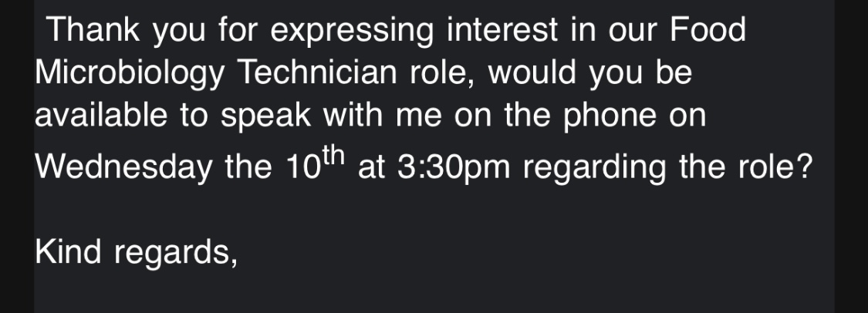This screenshot has width=868, height=313.
Task: Click the word "Wednesday"
Action: tap(123, 167)
